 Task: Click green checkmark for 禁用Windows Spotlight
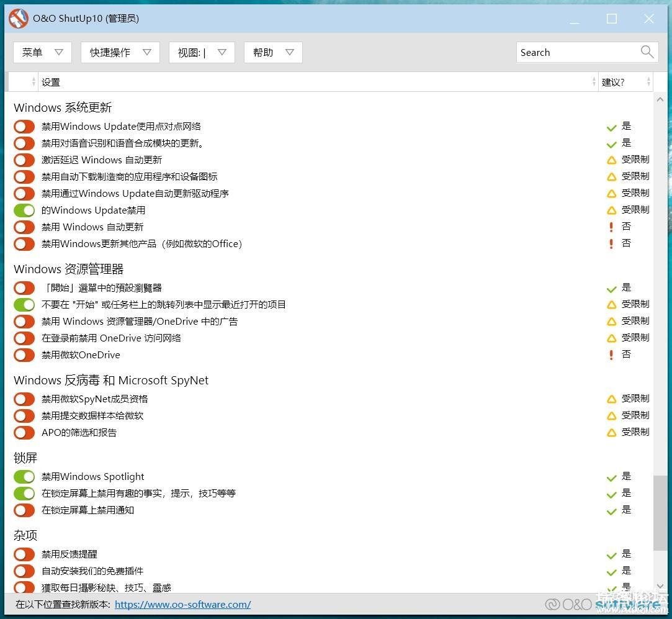pyautogui.click(x=612, y=478)
